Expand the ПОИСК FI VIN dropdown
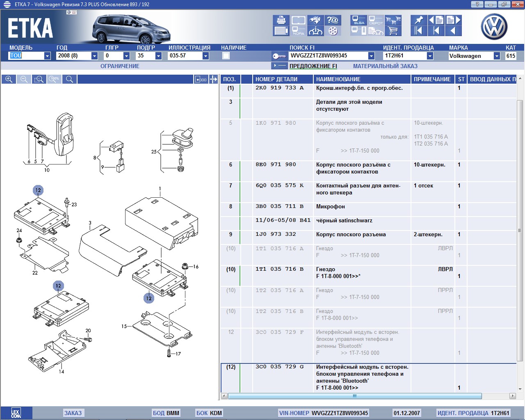Viewport: 525px width, 420px height. tap(371, 56)
